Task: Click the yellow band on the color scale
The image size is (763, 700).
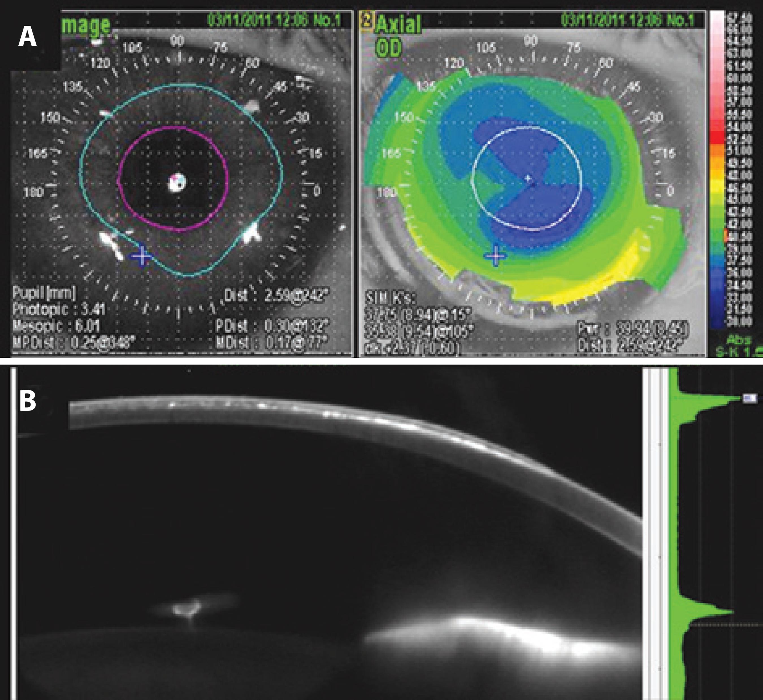Action: 717,186
